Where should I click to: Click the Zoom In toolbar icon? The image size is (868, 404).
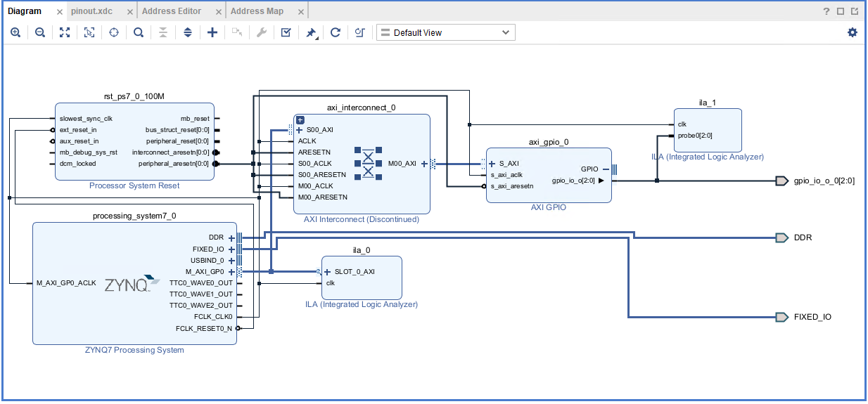[x=15, y=32]
